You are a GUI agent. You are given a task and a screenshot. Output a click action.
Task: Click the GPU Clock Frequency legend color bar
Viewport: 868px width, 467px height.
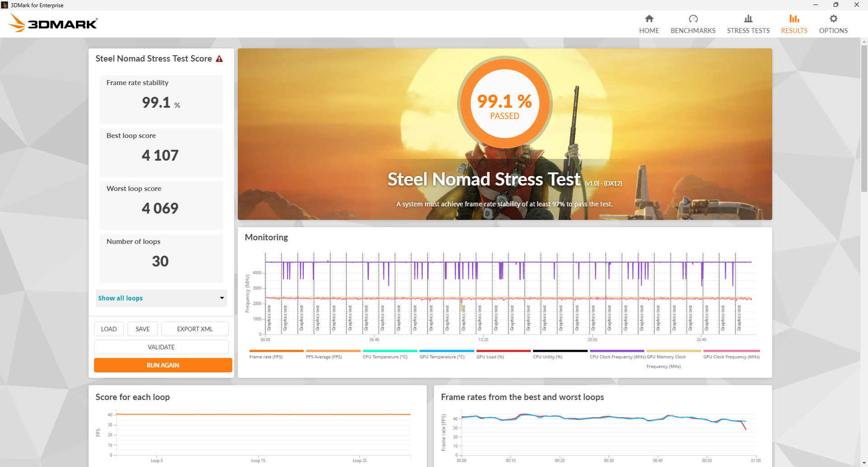pyautogui.click(x=731, y=351)
